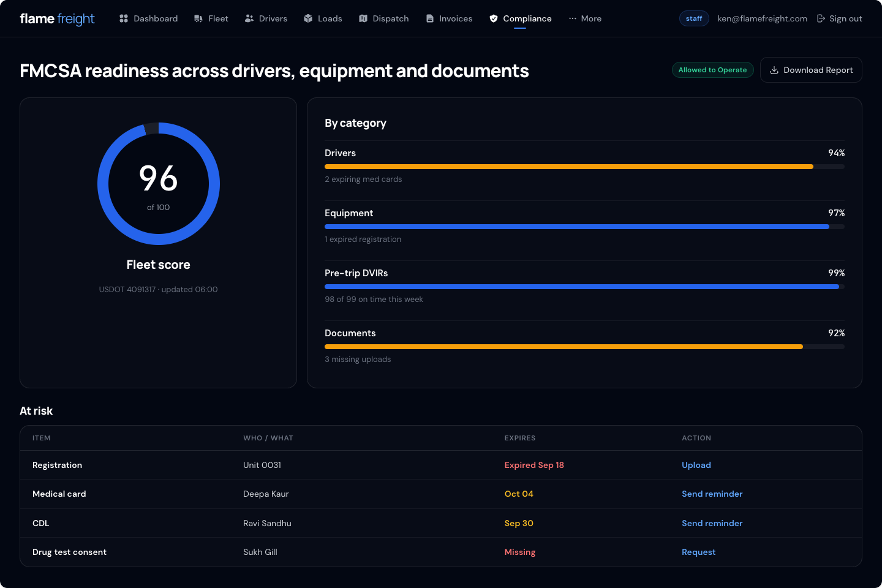882x588 pixels.
Task: Click the 'Ravi Sandhu' cell
Action: [267, 523]
